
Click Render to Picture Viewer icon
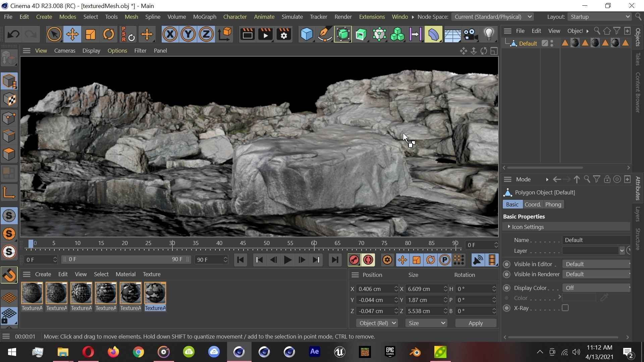[266, 34]
